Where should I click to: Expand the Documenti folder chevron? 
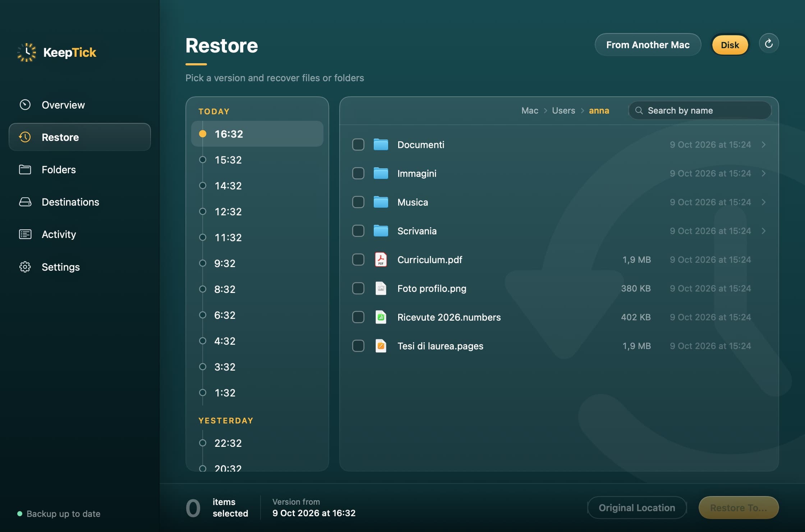click(x=764, y=144)
